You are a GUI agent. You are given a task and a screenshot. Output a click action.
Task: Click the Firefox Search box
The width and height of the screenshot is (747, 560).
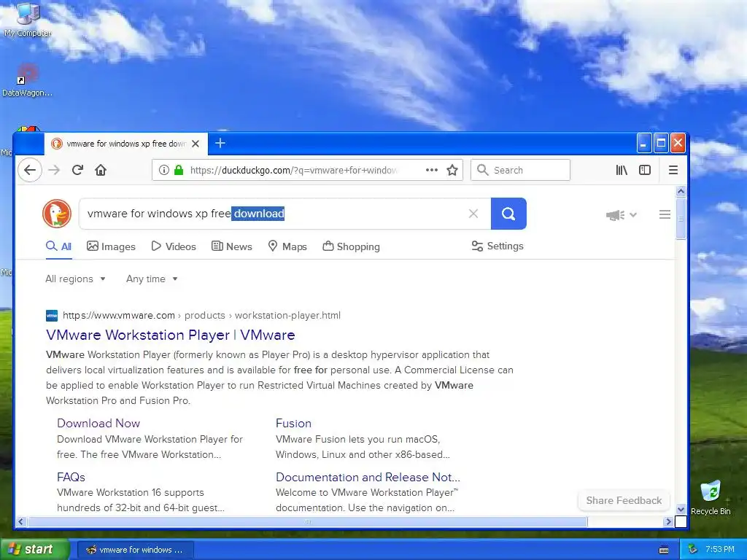(520, 170)
